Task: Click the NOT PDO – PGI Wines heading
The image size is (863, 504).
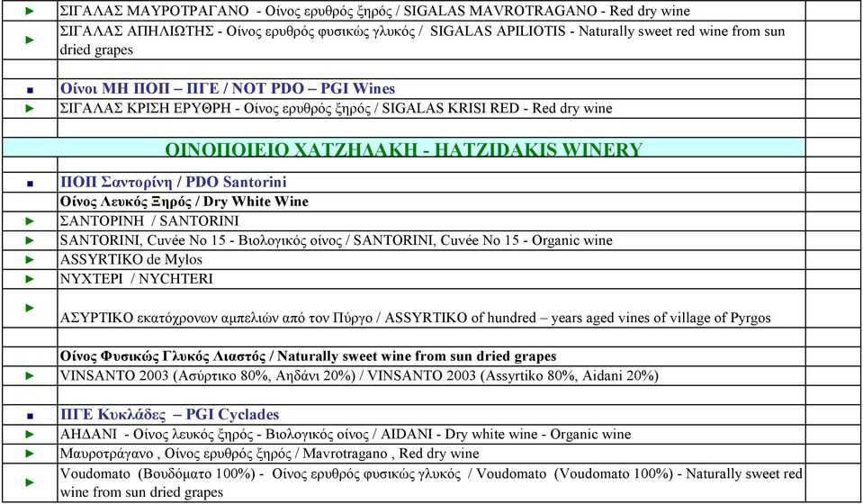Action: tap(228, 88)
